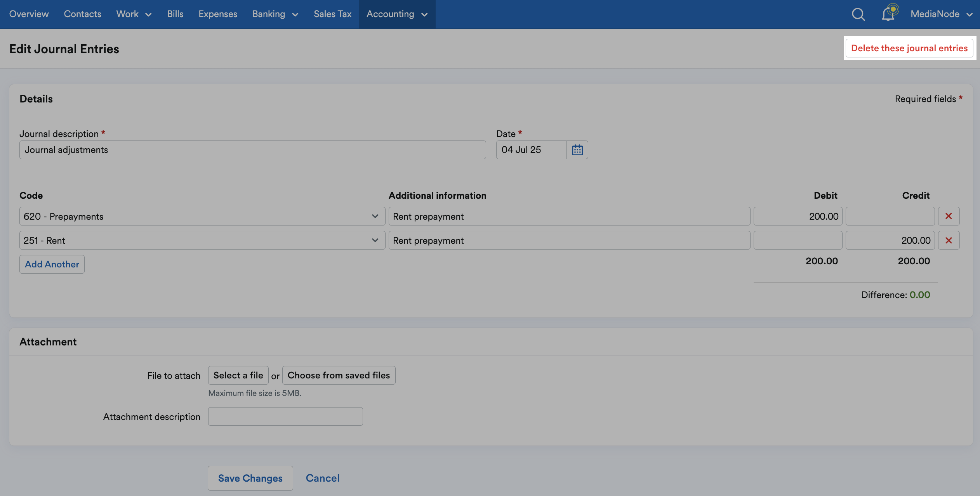Click the empty Rent debit field
This screenshot has height=496, width=980.
798,240
